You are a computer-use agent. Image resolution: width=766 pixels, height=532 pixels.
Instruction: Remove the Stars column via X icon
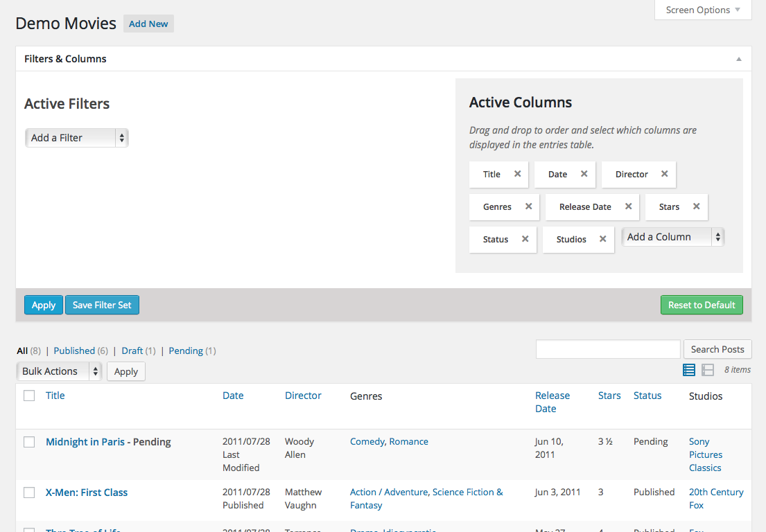coord(696,206)
